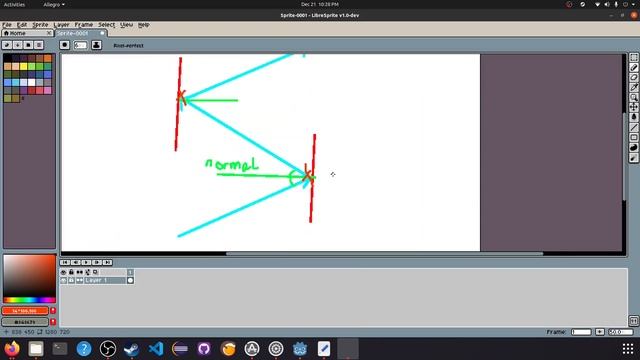This screenshot has width=640, height=360.
Task: Go to next frame
Action: point(97,262)
